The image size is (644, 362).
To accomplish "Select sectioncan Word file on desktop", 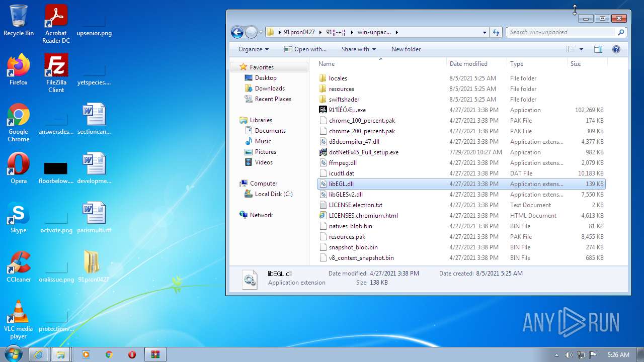I will 94,119.
